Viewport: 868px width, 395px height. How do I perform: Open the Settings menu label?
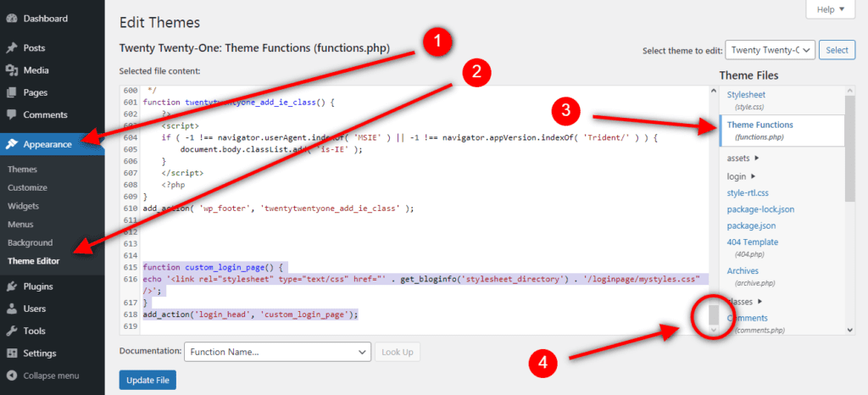tap(40, 353)
